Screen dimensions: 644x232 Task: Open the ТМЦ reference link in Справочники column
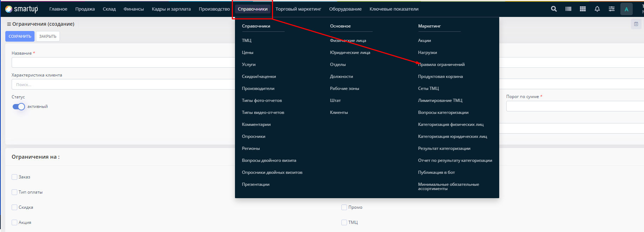coord(247,41)
